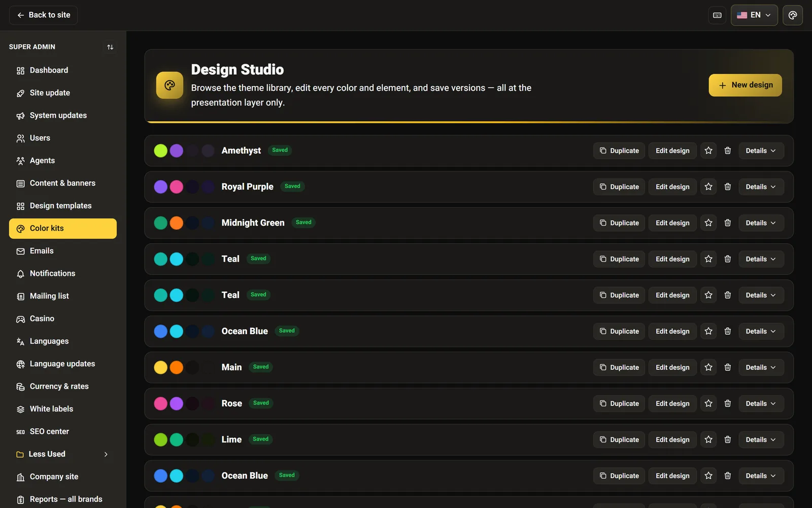Duplicate the Midnight Green design
Screen dimensions: 812x508
[619, 223]
